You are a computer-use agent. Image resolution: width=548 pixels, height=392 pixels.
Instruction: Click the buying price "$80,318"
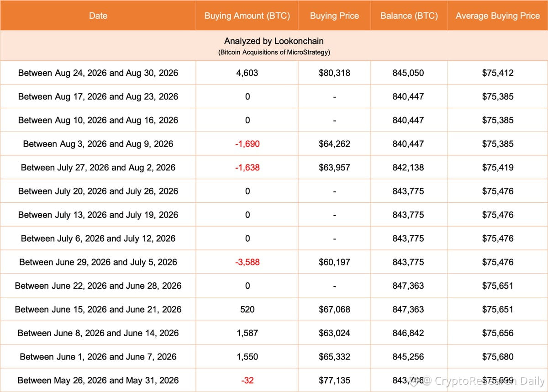(x=334, y=73)
